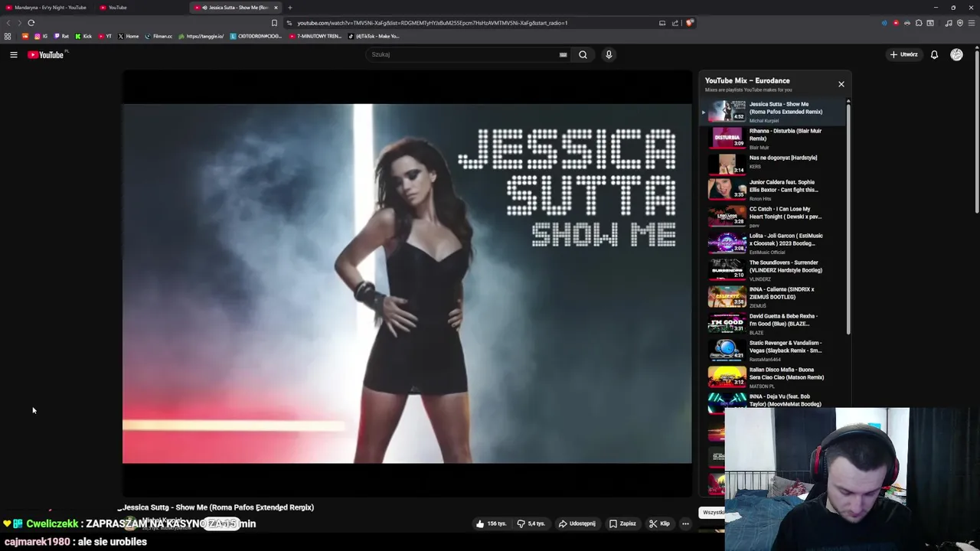Open the browser extensions puzzle icon
This screenshot has height=551, width=980.
919,23
